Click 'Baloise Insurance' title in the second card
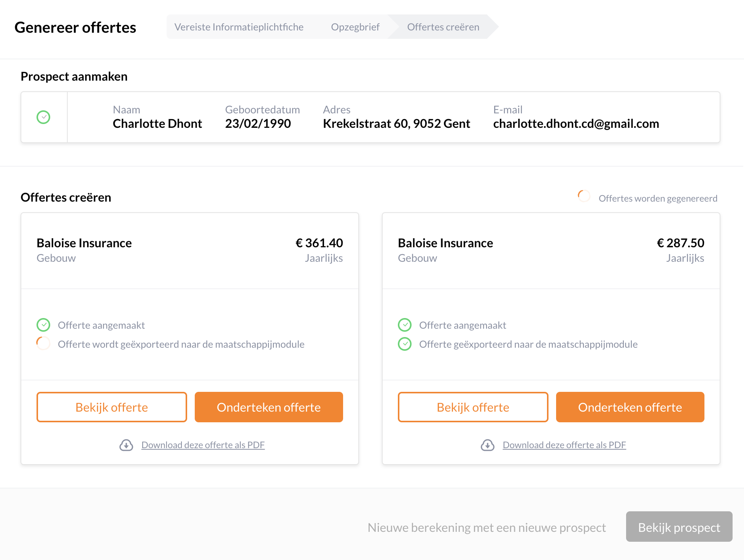The width and height of the screenshot is (744, 560). coord(445,243)
